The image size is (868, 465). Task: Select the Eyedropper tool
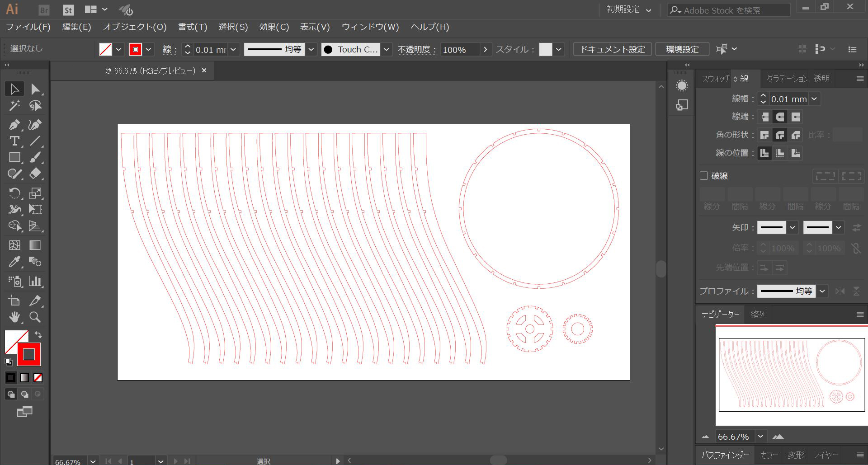click(14, 262)
